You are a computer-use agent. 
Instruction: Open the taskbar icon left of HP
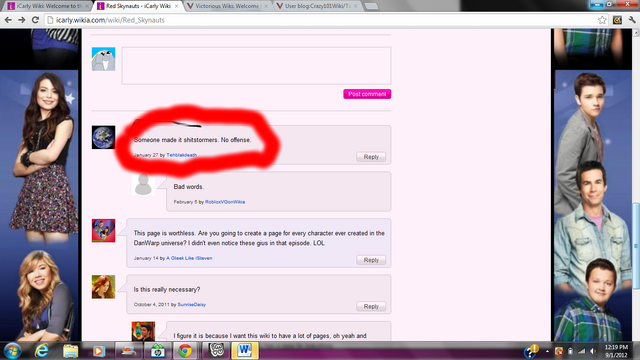[129, 351]
